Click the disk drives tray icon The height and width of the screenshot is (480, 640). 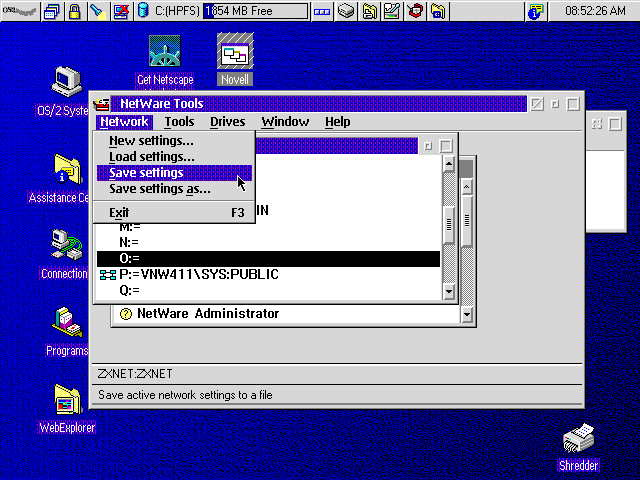(346, 11)
